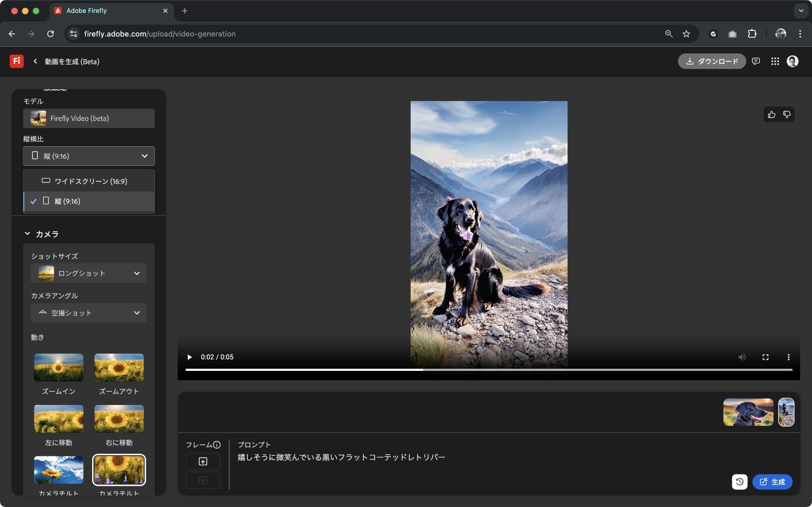Click the フレーム info icon
The image size is (812, 507).
tap(217, 445)
